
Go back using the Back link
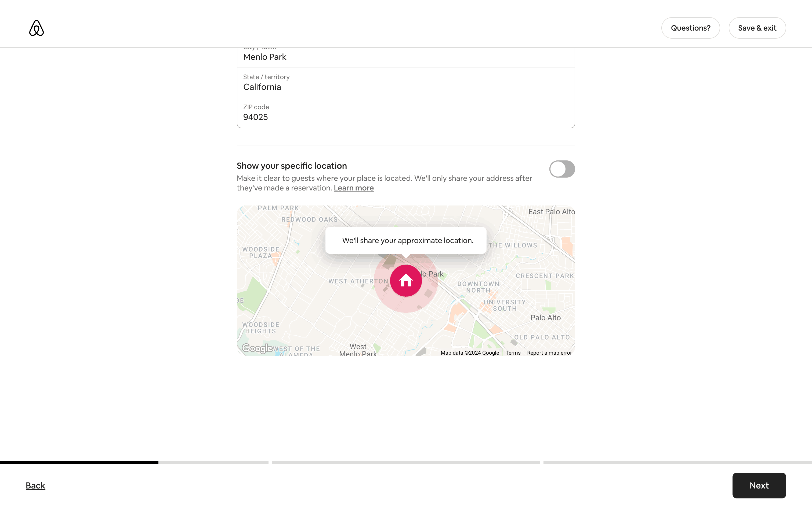point(35,485)
